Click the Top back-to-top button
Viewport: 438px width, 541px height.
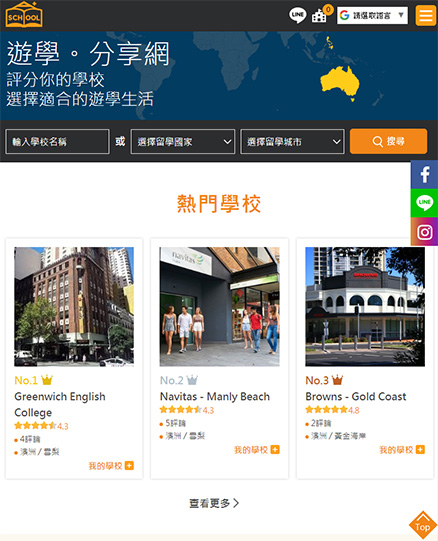(x=422, y=525)
